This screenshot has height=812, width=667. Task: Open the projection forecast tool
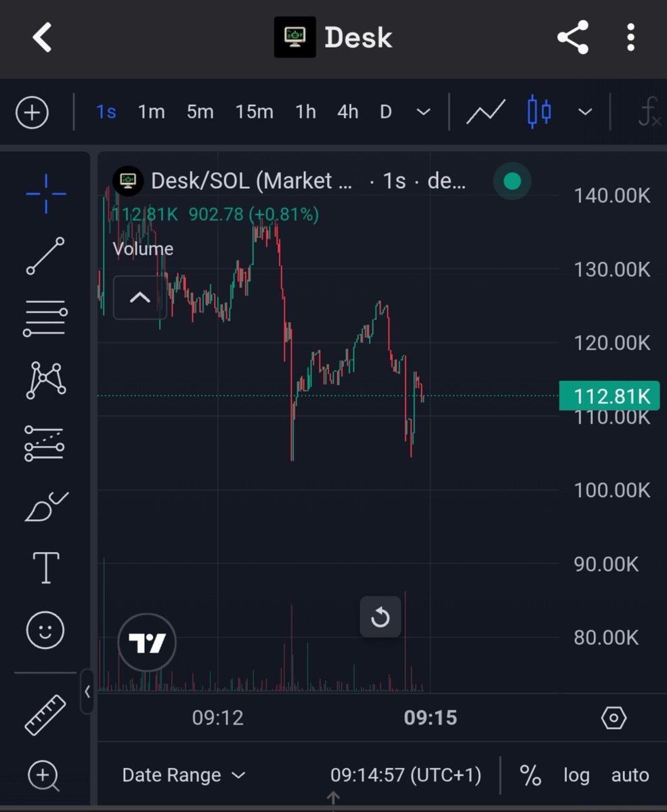(45, 443)
